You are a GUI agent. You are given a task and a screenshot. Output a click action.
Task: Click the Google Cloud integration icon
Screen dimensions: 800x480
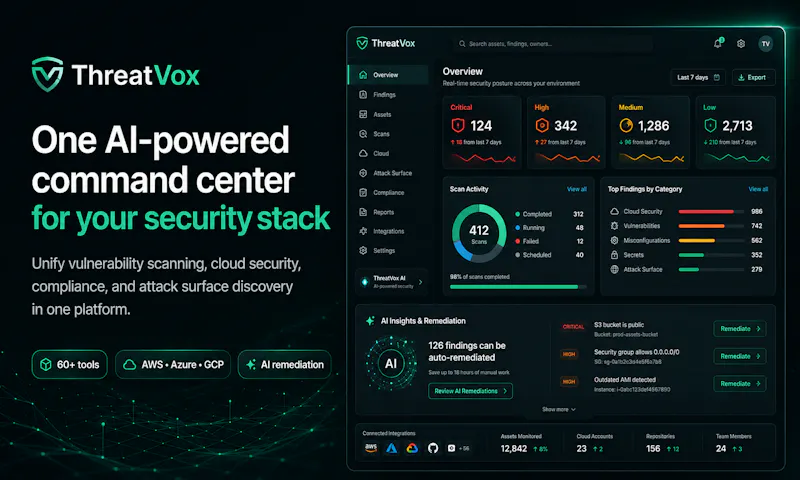click(x=412, y=448)
